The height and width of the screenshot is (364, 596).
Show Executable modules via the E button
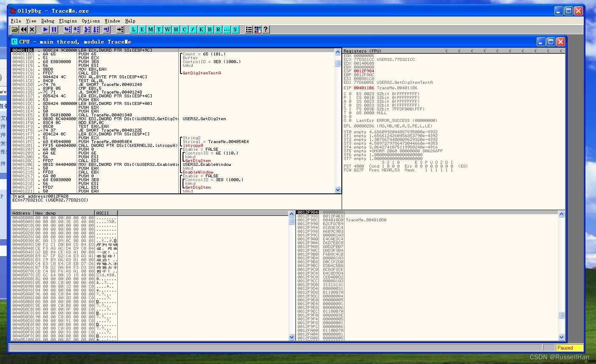[x=142, y=29]
